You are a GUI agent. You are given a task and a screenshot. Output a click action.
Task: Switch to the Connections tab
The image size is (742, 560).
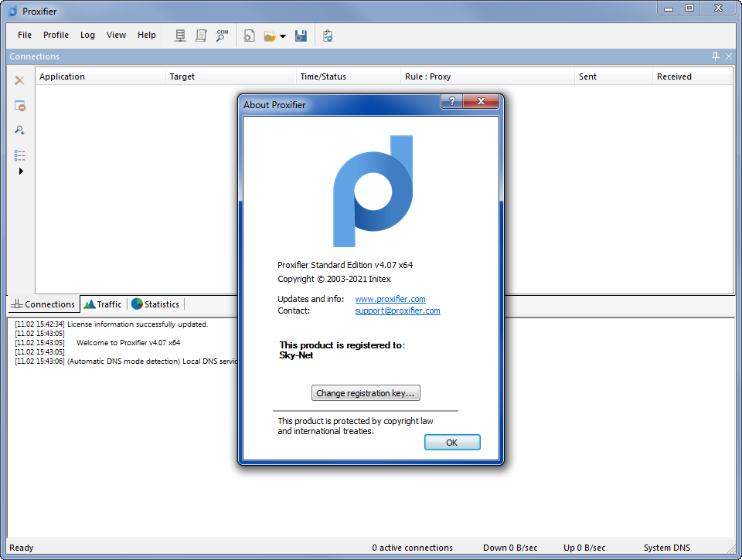click(x=43, y=304)
